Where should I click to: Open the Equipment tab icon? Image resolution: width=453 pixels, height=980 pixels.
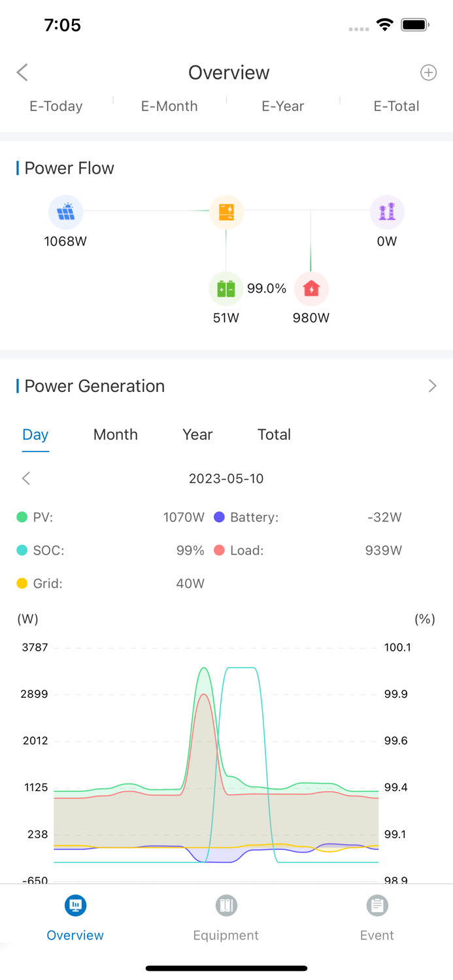click(x=226, y=906)
